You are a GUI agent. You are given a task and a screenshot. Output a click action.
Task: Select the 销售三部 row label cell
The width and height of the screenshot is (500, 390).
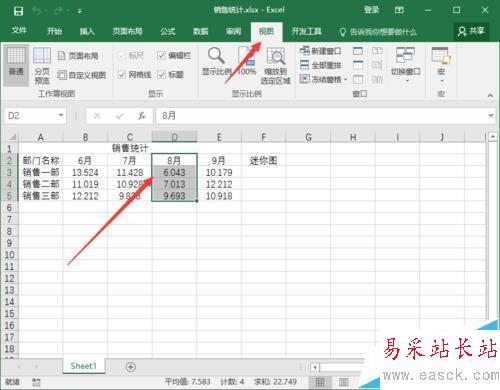41,196
